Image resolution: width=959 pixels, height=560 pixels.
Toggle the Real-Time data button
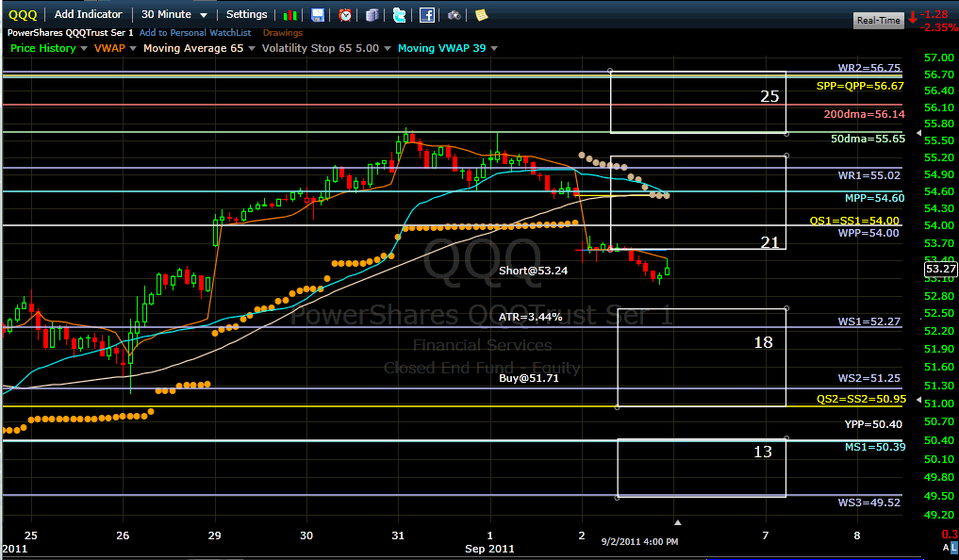878,20
